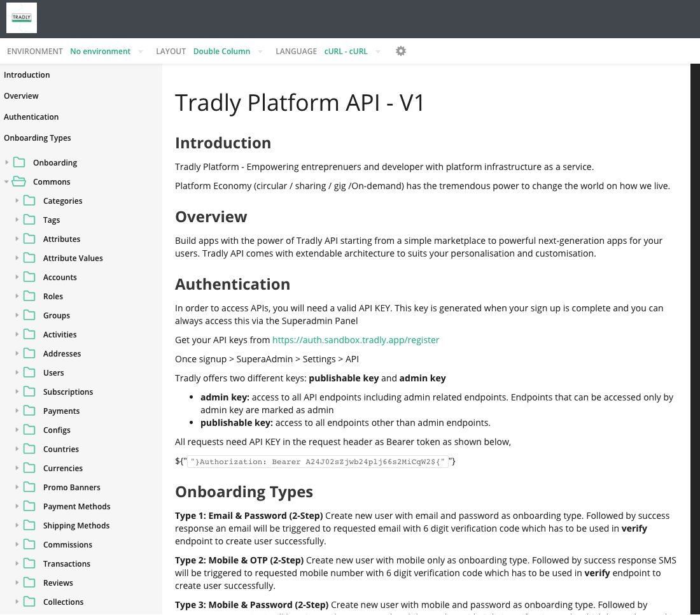
Task: Click the folder icon next to Currencies
Action: (x=29, y=468)
